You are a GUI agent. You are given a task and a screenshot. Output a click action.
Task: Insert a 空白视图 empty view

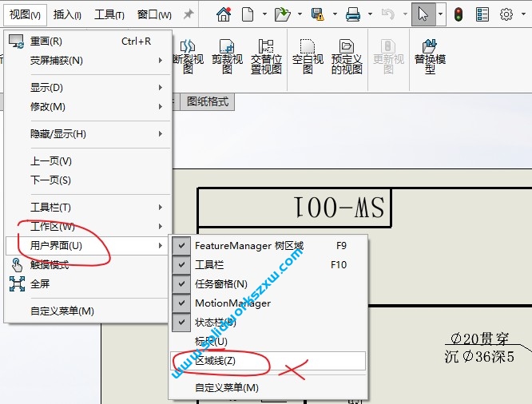(308, 57)
